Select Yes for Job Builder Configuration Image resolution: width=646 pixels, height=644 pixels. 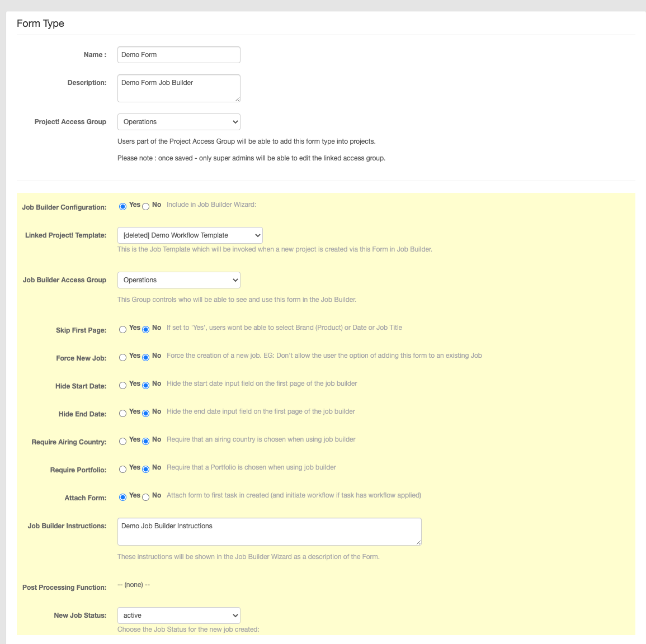click(x=123, y=207)
